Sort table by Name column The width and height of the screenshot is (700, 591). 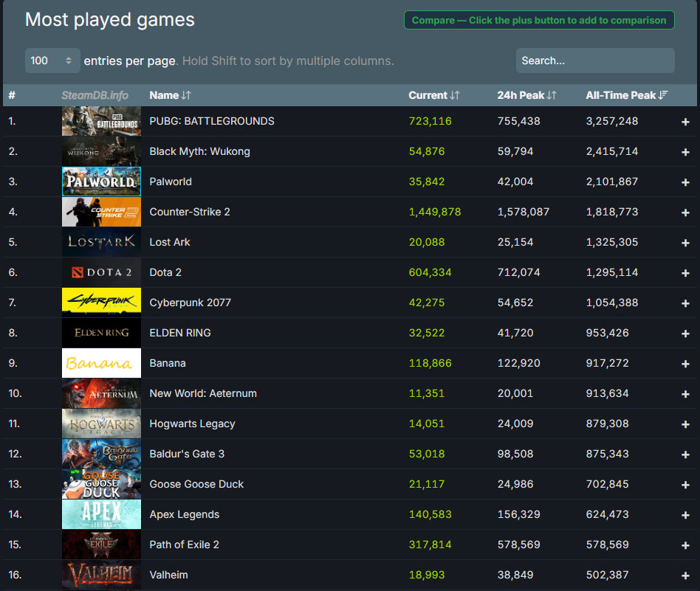pos(170,95)
